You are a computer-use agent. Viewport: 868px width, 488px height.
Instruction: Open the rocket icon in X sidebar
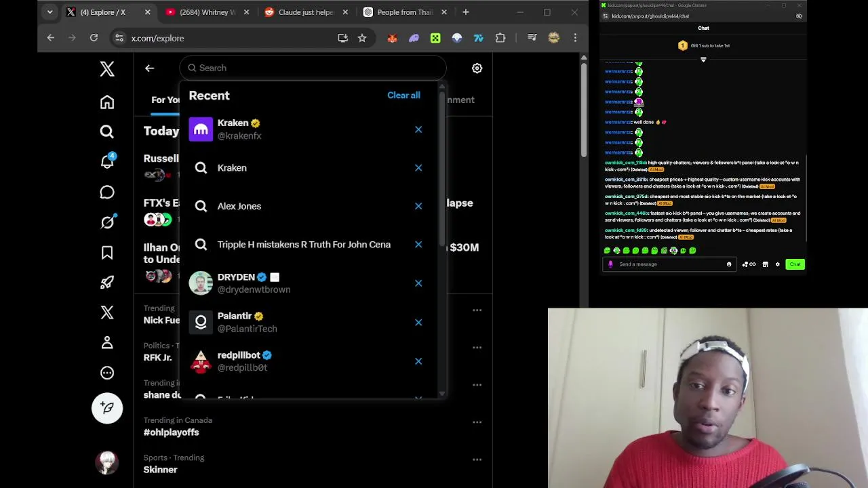pyautogui.click(x=107, y=283)
